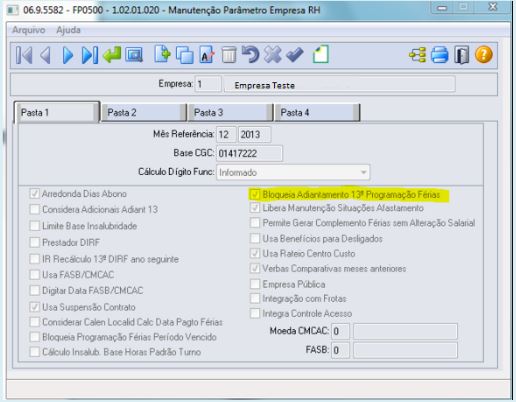Screen dimensions: 516x402
Task: Enable Integração com Frotas
Action: click(x=255, y=298)
